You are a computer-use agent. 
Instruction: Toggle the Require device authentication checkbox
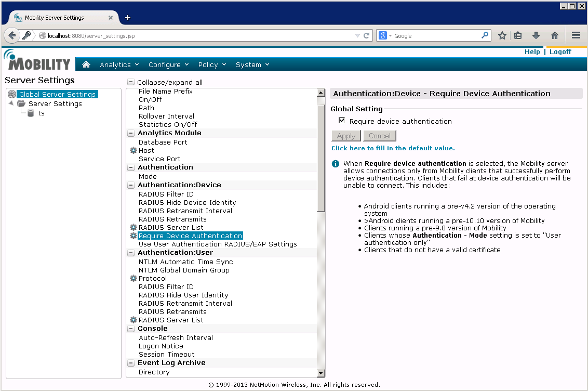coord(342,121)
